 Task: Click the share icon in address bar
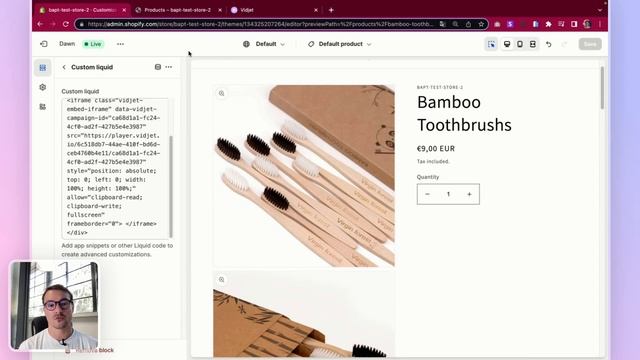[x=468, y=24]
